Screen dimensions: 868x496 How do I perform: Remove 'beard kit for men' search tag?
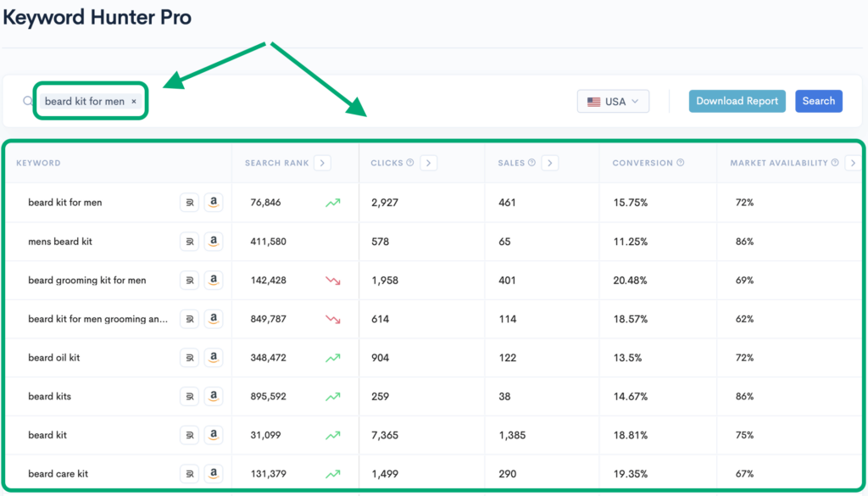click(134, 102)
